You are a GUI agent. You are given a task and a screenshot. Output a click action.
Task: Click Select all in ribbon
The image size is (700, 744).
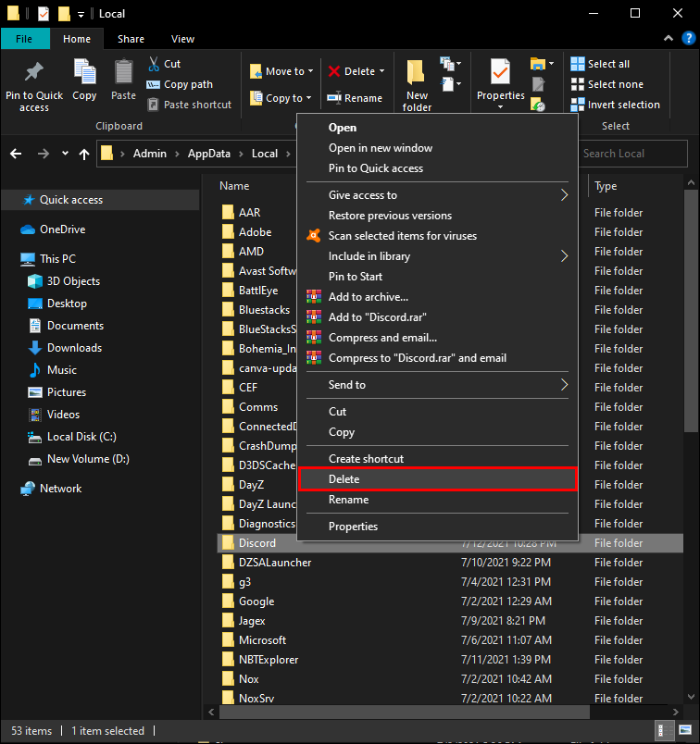[600, 64]
